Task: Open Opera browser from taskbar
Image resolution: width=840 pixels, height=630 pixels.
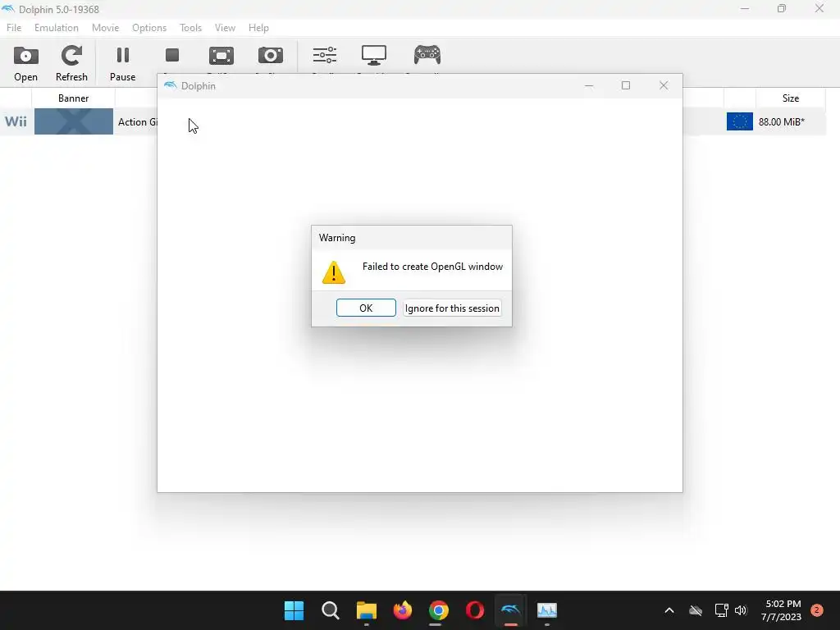Action: tap(475, 610)
